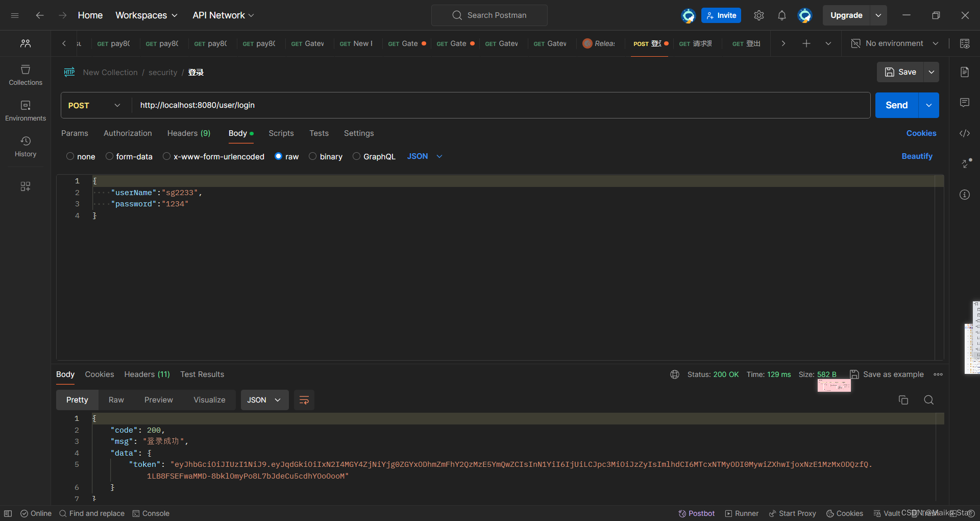Open Postman settings gear icon
This screenshot has height=521, width=980.
pos(759,15)
